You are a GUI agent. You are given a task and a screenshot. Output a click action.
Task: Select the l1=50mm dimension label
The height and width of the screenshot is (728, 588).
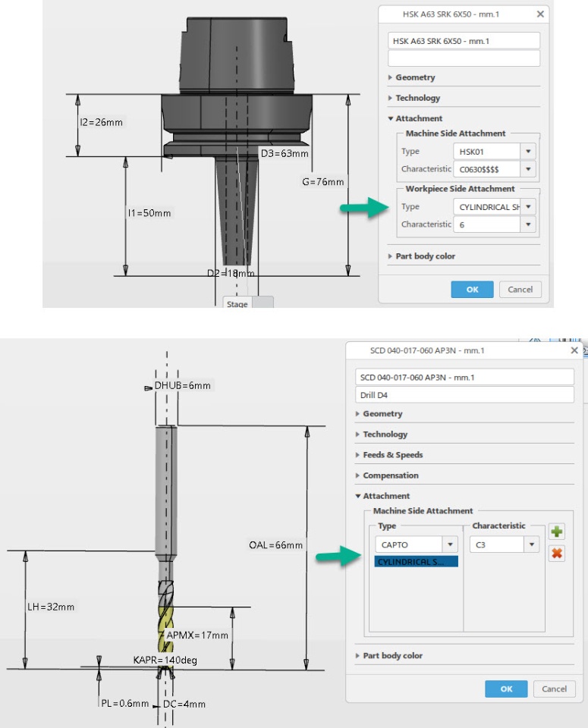coord(149,213)
